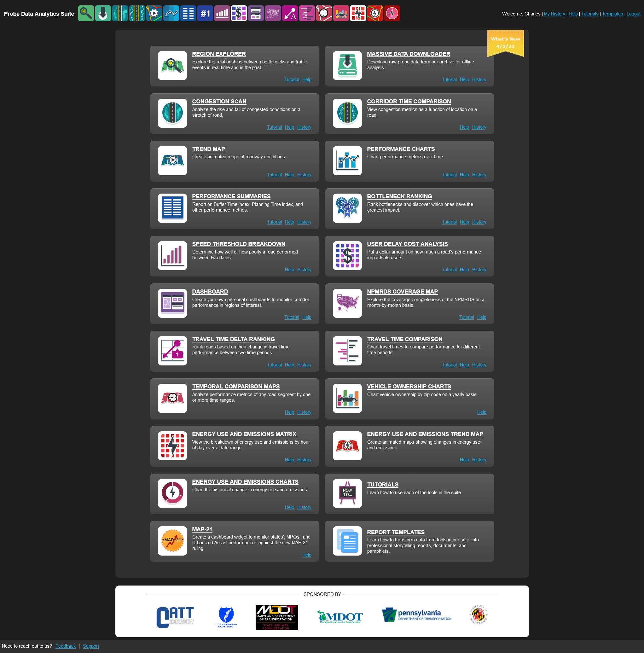This screenshot has width=644, height=653.
Task: Select the Energy Use and Emissions Matrix toolbar icon
Action: point(358,13)
